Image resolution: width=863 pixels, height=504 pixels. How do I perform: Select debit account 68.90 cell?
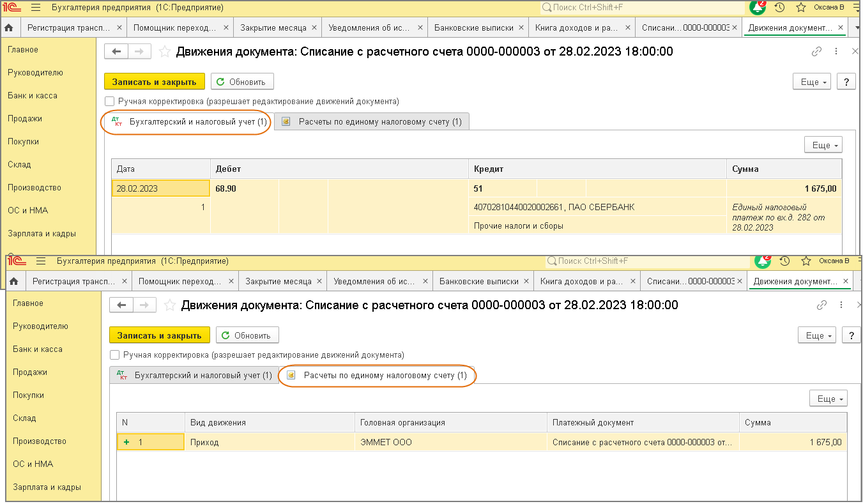(x=245, y=188)
